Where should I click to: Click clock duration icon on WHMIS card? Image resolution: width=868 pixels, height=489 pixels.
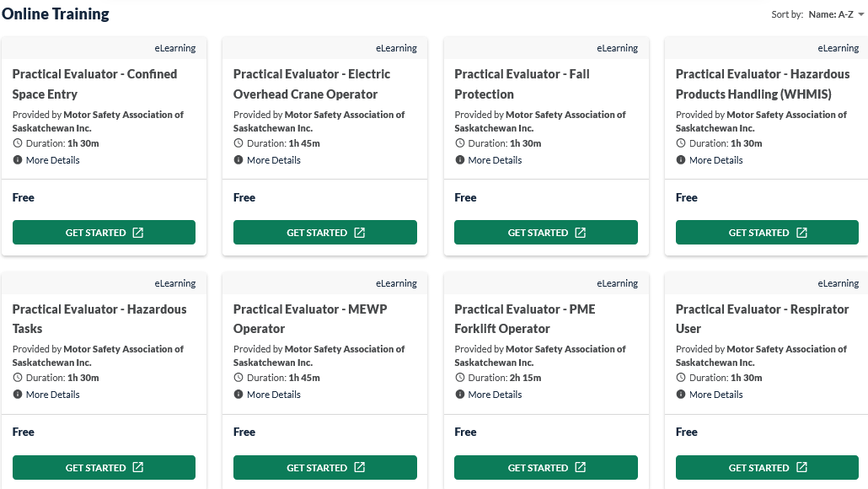click(681, 143)
